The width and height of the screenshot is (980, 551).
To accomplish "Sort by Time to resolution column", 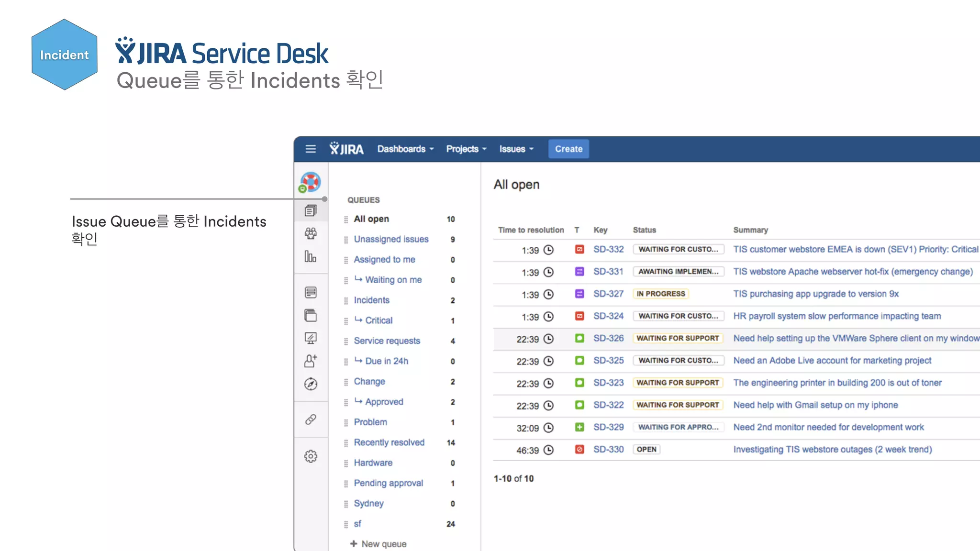I will (531, 230).
